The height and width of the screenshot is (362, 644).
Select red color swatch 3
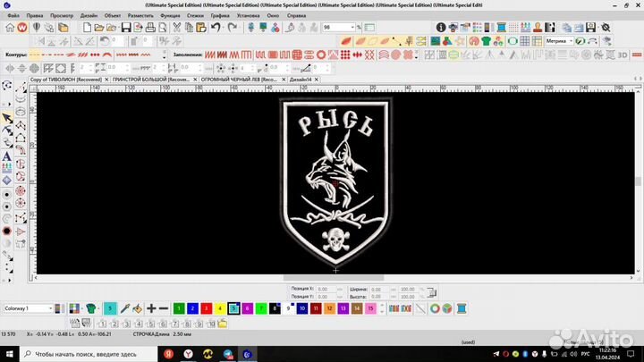tap(206, 308)
